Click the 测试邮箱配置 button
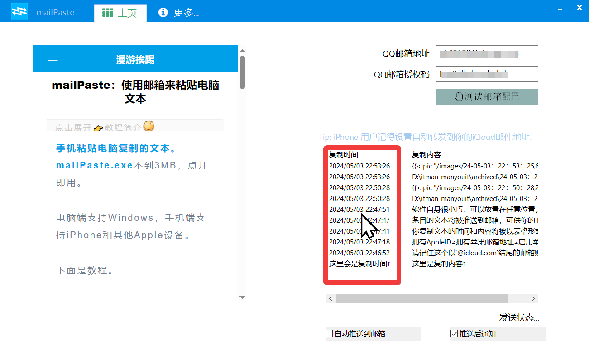 tap(487, 96)
